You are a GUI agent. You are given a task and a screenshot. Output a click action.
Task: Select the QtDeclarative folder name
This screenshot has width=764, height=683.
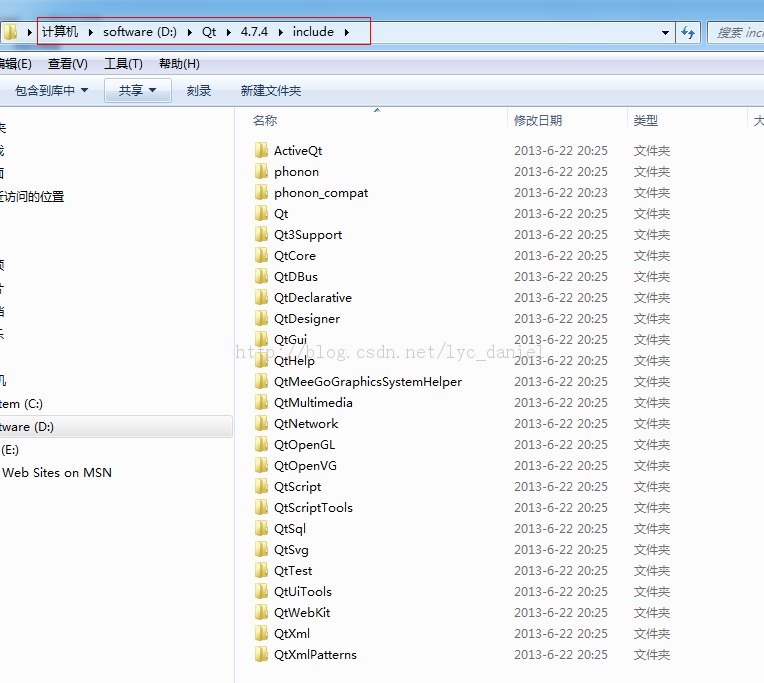313,297
